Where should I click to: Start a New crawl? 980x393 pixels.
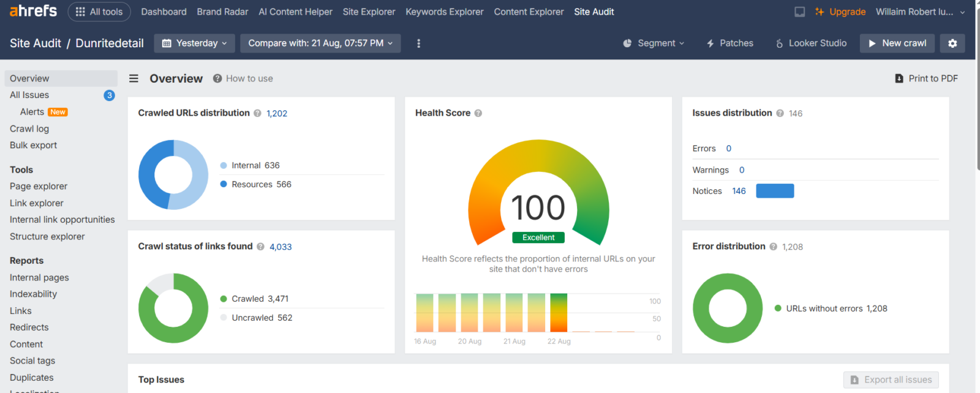click(897, 43)
